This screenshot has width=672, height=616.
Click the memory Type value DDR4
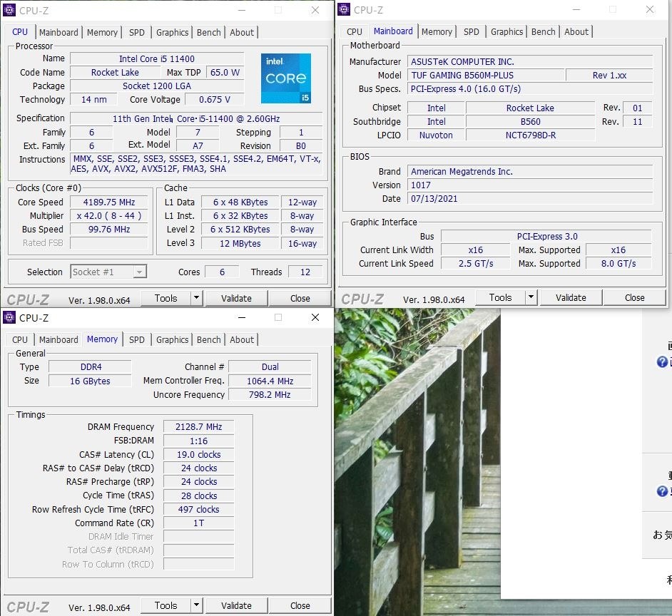click(90, 367)
